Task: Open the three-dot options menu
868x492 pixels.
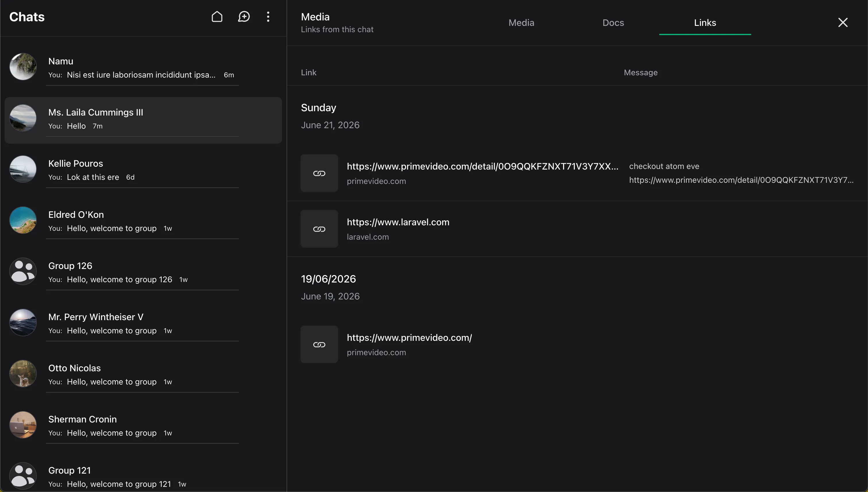Action: (268, 17)
